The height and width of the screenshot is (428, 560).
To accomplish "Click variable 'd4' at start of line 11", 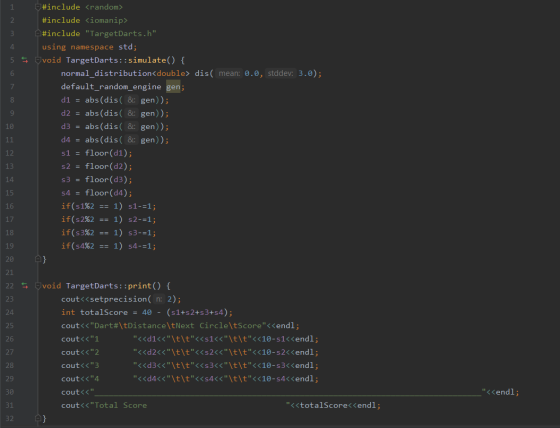I will 66,140.
